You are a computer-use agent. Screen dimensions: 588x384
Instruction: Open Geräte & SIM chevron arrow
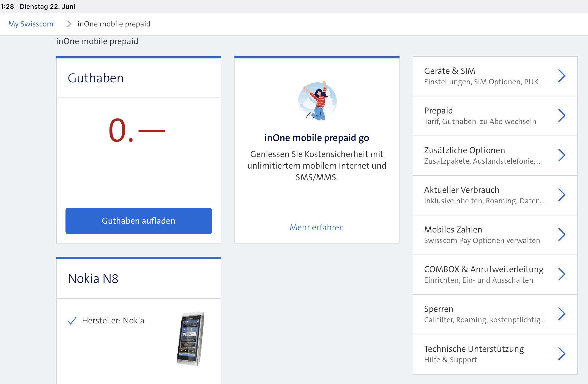pyautogui.click(x=561, y=76)
